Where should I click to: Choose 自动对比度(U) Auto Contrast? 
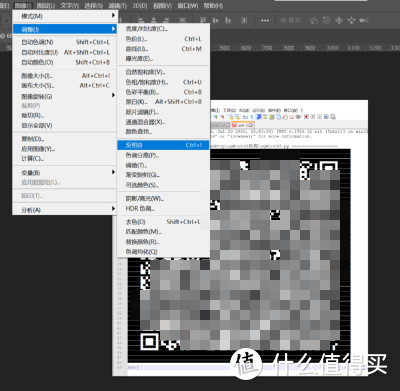point(64,52)
